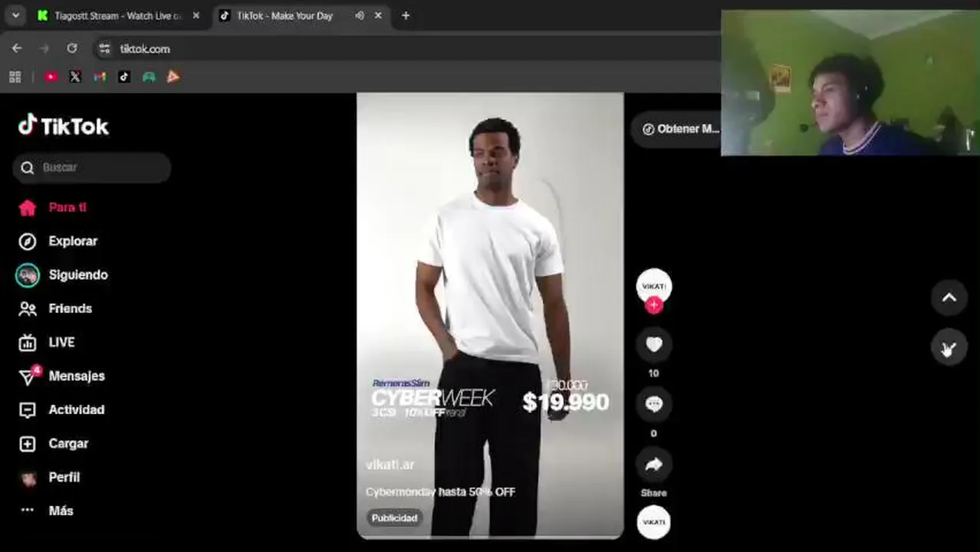980x552 pixels.
Task: Mute the TikTok tab via speaker icon
Action: 359,15
